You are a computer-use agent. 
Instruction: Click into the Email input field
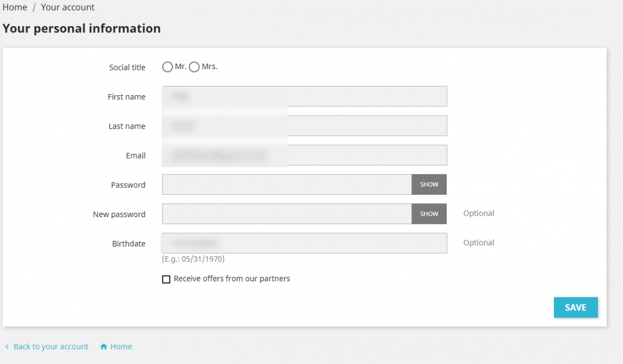coord(304,156)
